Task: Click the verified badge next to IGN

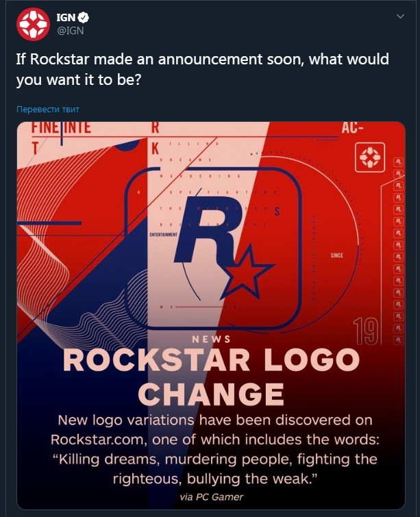Action: coord(83,18)
